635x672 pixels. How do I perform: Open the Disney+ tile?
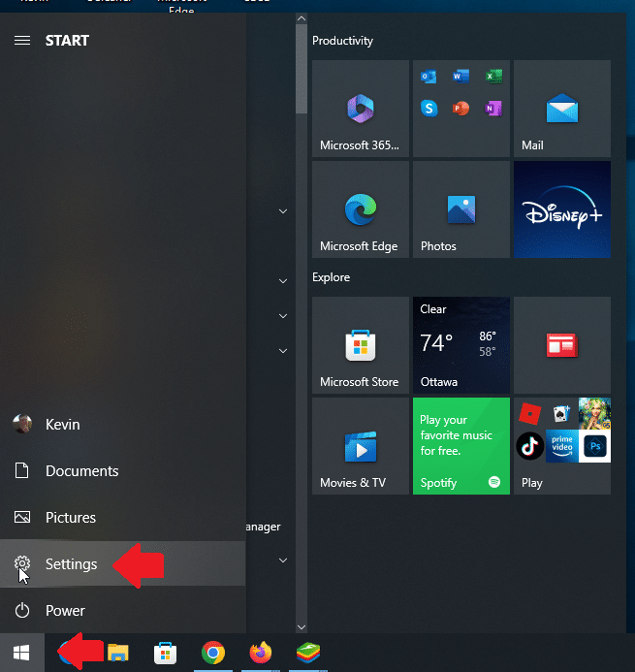pyautogui.click(x=562, y=209)
